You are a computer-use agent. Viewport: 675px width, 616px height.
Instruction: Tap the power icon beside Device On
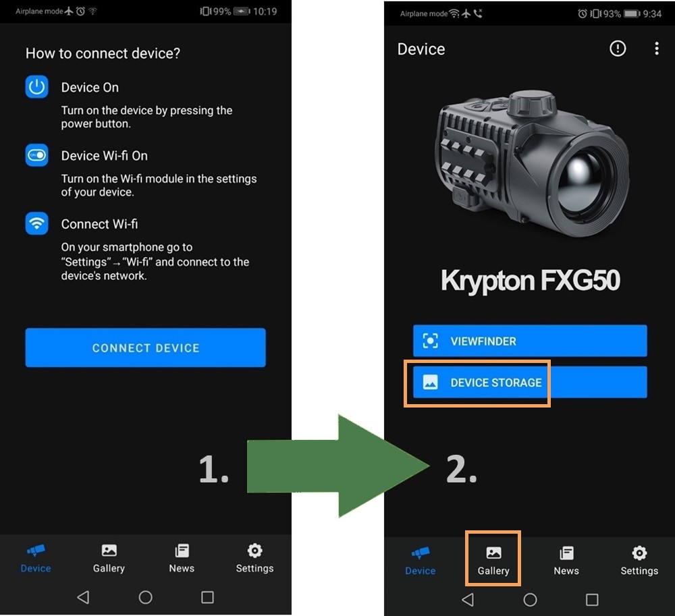pos(37,87)
